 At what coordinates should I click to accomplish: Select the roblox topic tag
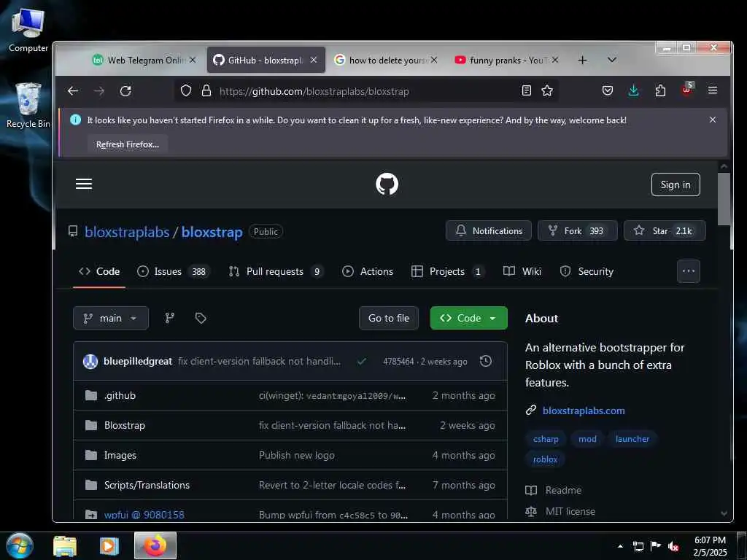coord(545,459)
